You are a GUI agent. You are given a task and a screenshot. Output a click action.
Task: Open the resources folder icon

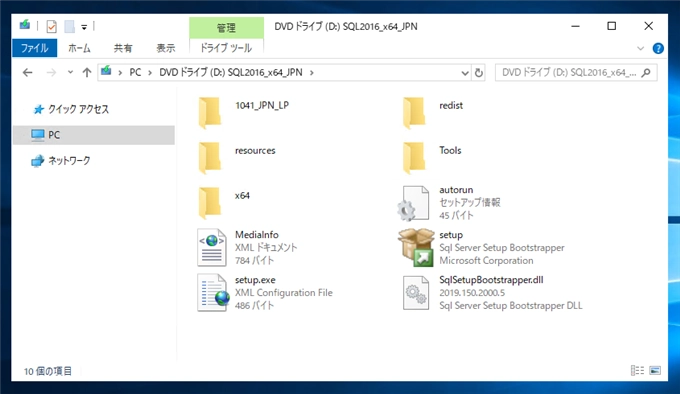coord(210,158)
